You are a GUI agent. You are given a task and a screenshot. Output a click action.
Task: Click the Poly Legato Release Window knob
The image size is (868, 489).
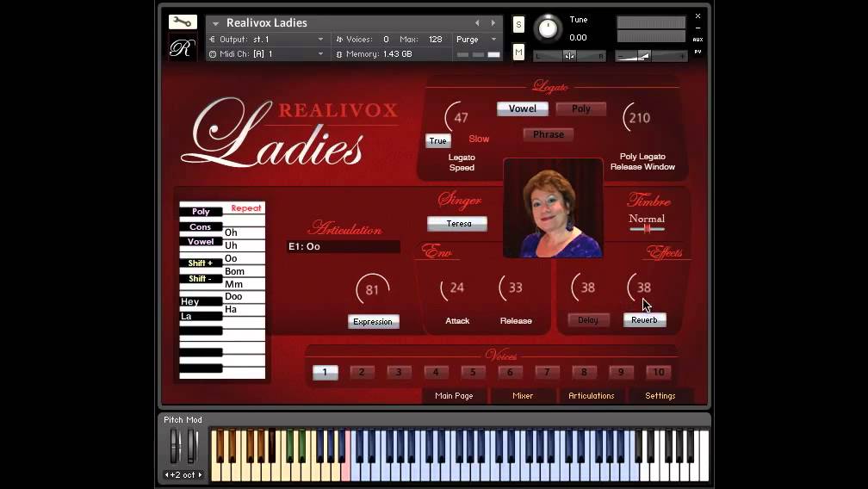tap(638, 117)
